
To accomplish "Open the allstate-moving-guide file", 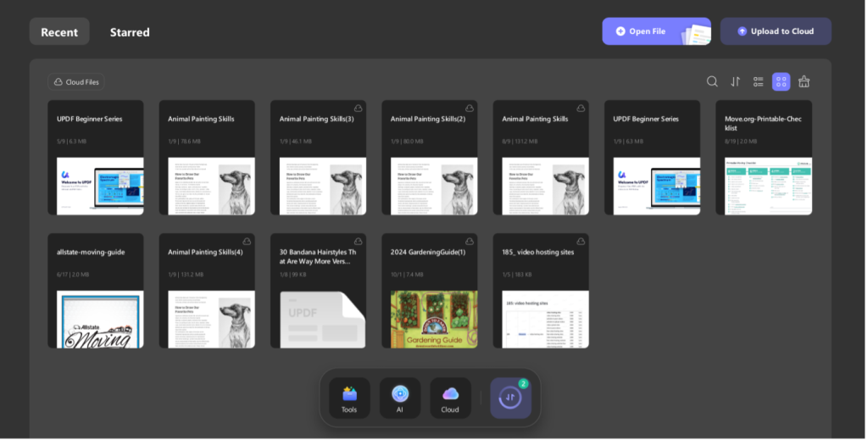I will [x=96, y=291].
